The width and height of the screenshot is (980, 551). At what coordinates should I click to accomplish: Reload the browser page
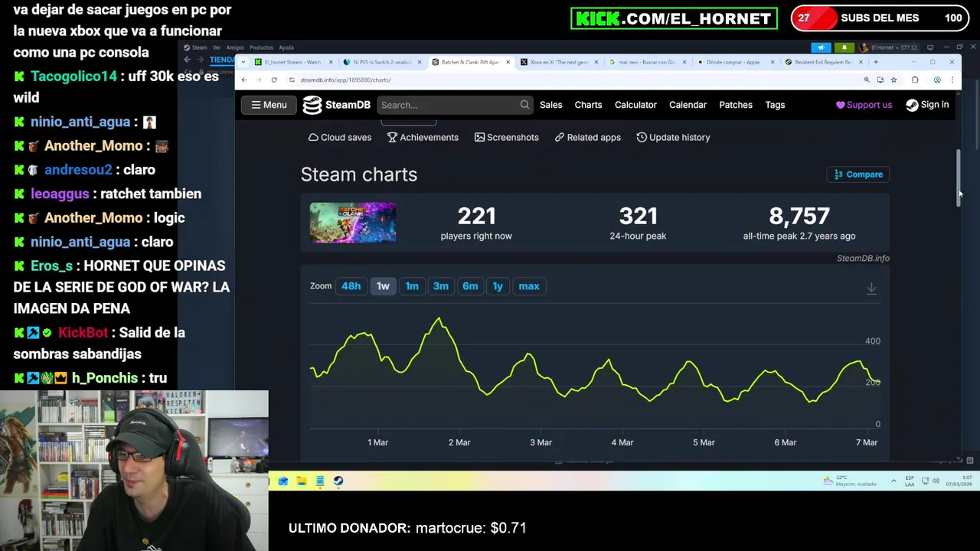point(274,80)
